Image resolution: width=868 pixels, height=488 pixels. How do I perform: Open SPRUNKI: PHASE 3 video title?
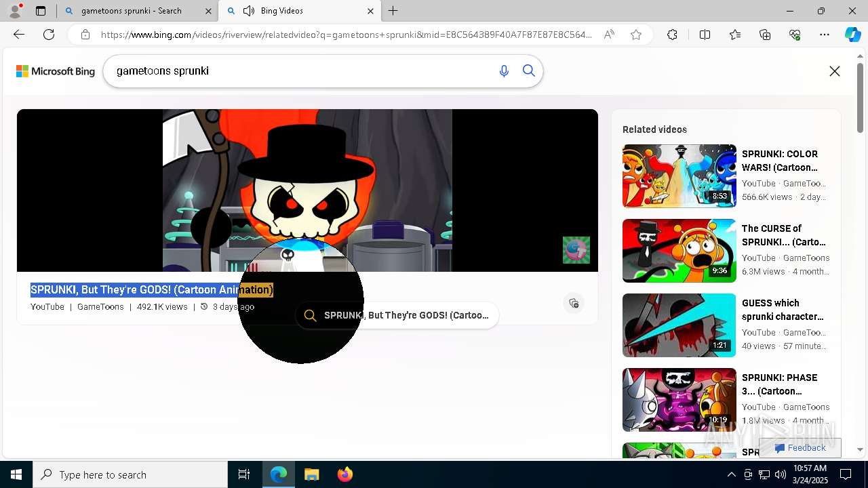pyautogui.click(x=780, y=384)
